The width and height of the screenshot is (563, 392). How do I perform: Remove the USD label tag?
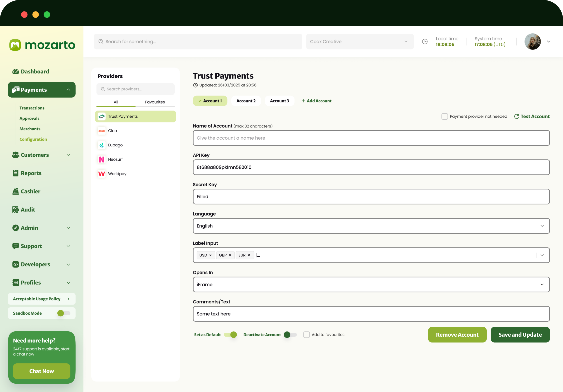pos(210,255)
